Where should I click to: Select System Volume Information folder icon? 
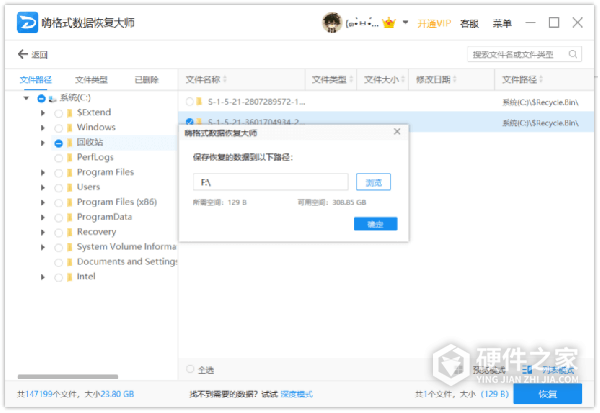pyautogui.click(x=69, y=247)
